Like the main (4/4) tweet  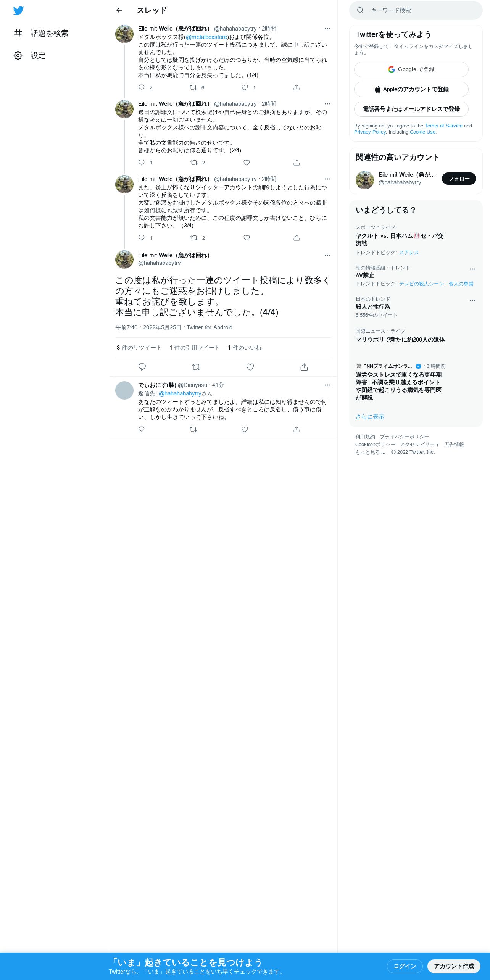click(250, 367)
